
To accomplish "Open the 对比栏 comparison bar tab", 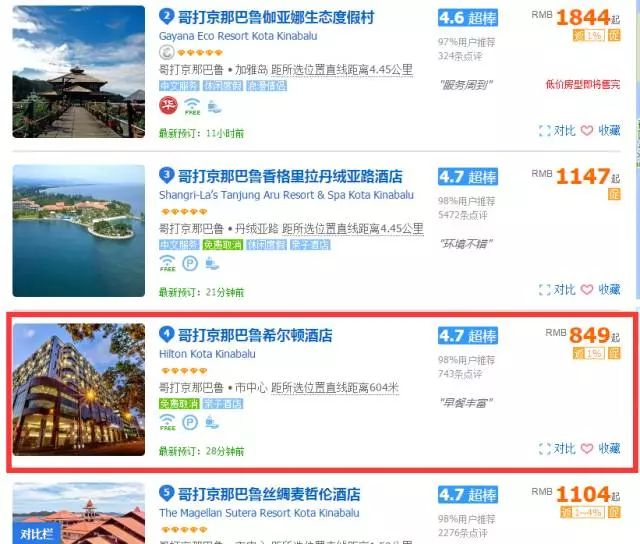I will pos(37,533).
